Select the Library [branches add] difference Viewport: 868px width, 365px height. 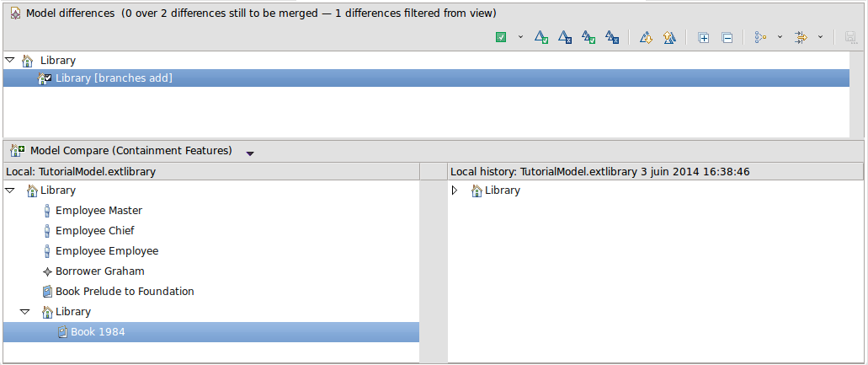pos(114,78)
